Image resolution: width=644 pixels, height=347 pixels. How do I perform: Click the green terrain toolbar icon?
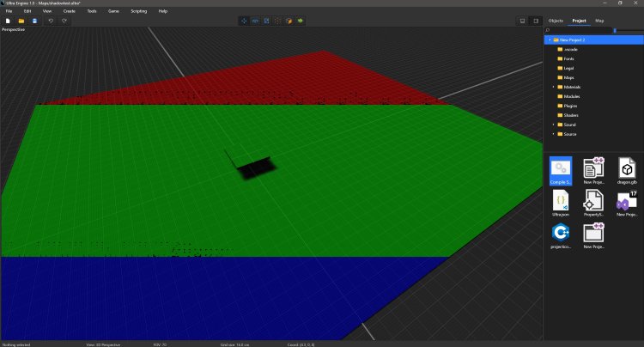click(301, 21)
